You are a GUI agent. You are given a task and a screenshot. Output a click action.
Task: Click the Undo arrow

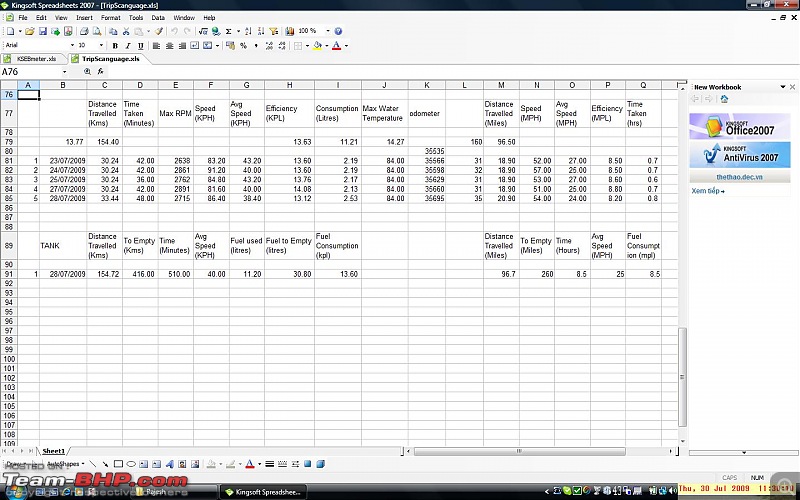click(174, 32)
